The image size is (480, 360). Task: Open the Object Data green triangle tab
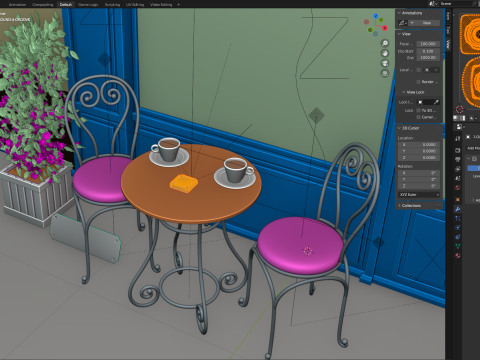click(x=458, y=246)
